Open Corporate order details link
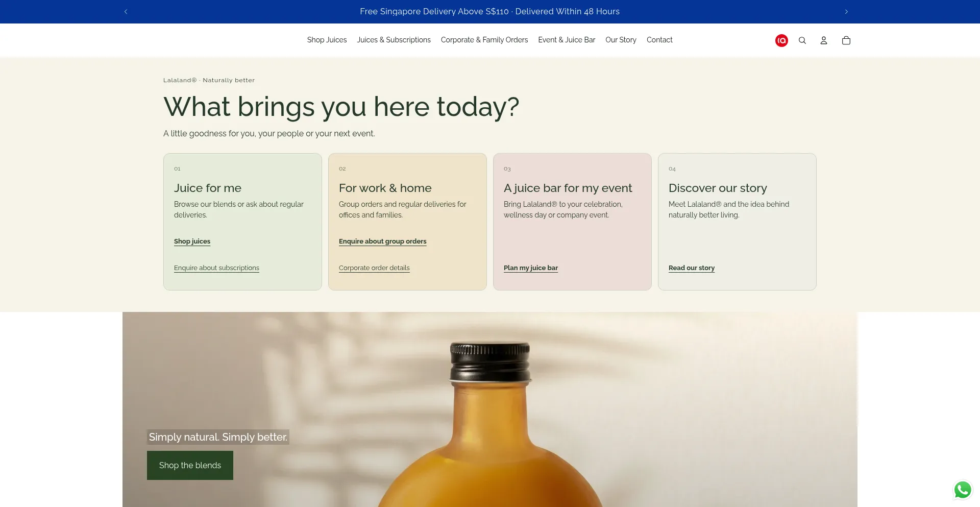Screen dimensions: 980x507 coord(374,268)
